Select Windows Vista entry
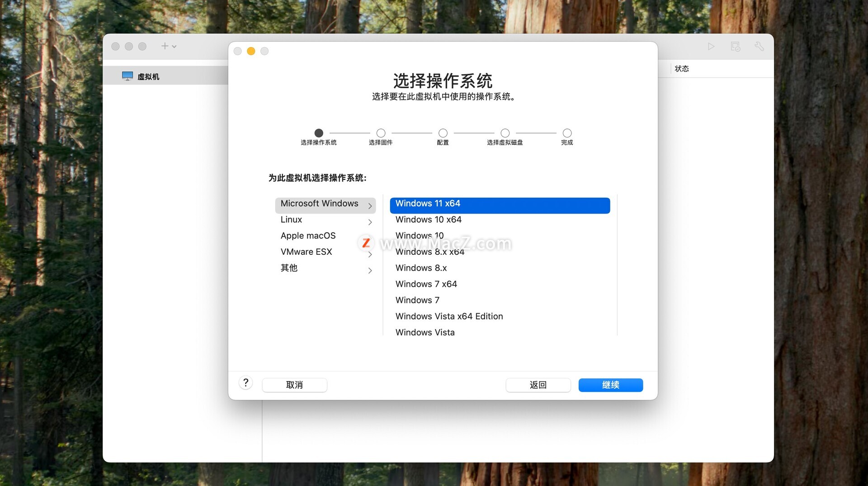Image resolution: width=868 pixels, height=486 pixels. (x=500, y=333)
